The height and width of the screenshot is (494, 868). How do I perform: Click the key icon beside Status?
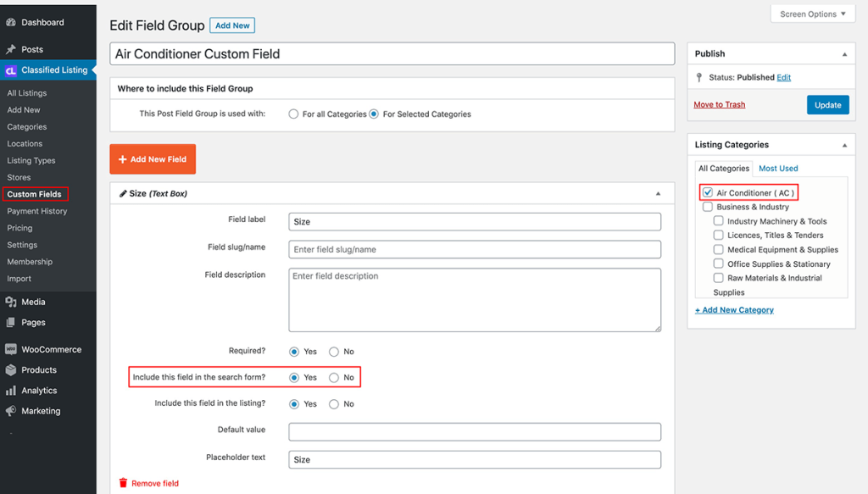pos(699,77)
